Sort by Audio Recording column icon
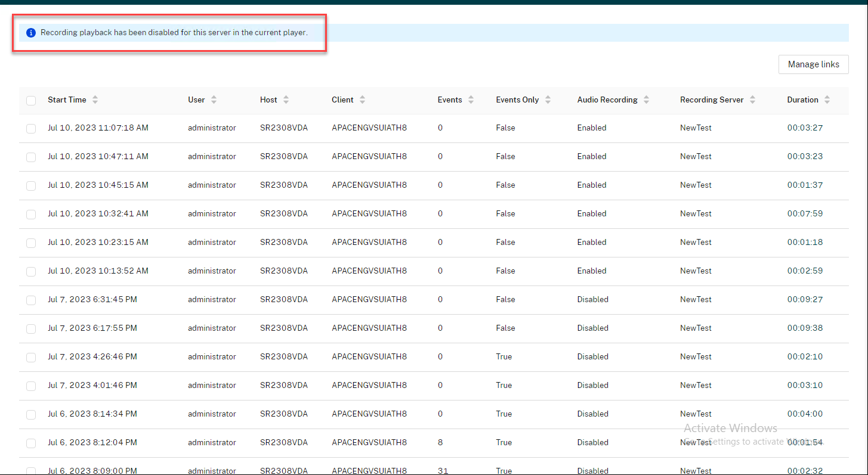Screen dimensions: 868x475 (646, 100)
